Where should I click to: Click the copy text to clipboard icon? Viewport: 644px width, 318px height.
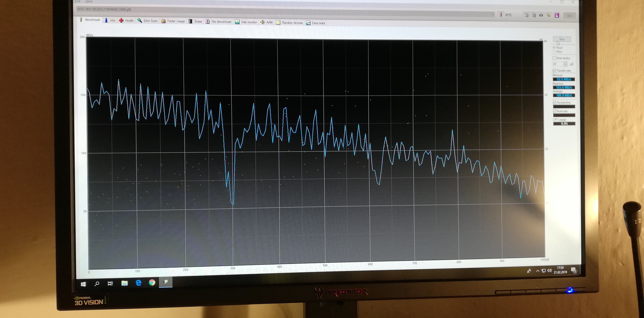(526, 15)
